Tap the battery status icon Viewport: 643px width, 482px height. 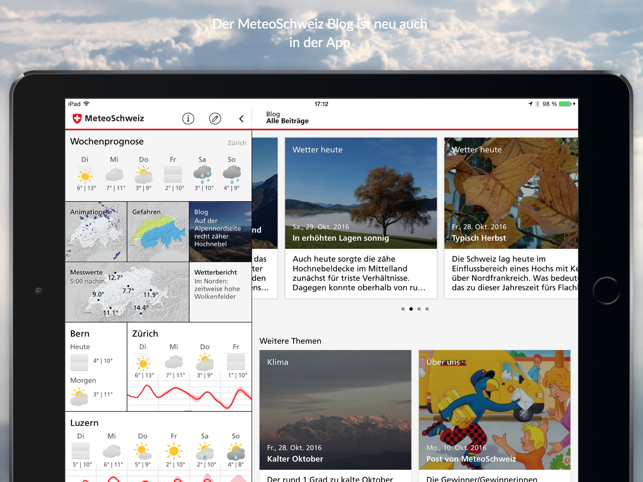point(566,104)
